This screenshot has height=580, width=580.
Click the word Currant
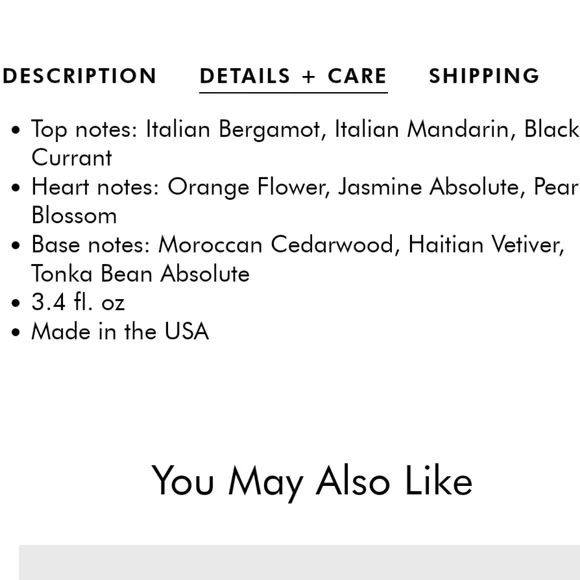72,158
